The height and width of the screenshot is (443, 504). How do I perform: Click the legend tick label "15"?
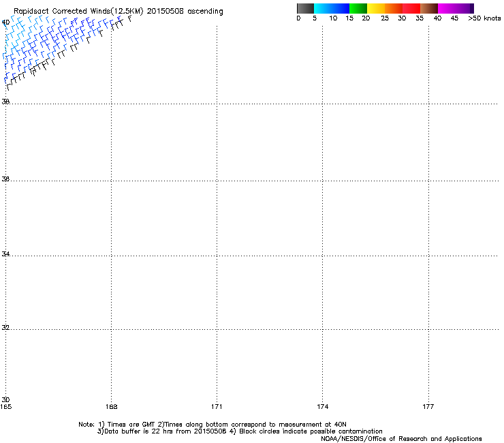pos(349,18)
